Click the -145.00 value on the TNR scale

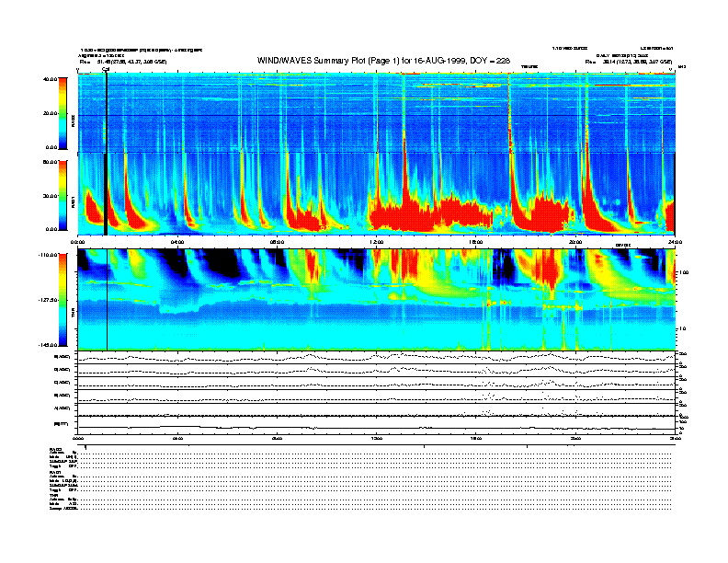coord(48,345)
